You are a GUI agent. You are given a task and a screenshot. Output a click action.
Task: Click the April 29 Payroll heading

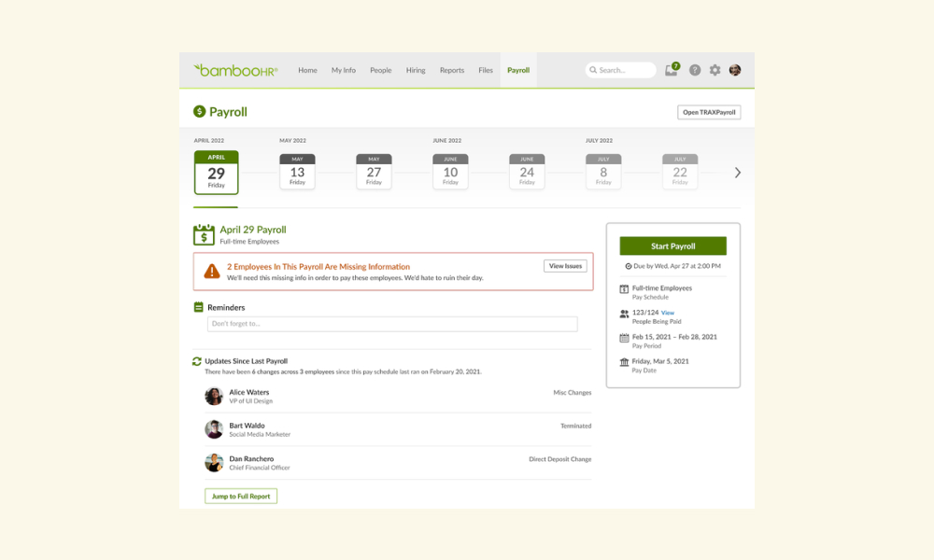(x=252, y=230)
